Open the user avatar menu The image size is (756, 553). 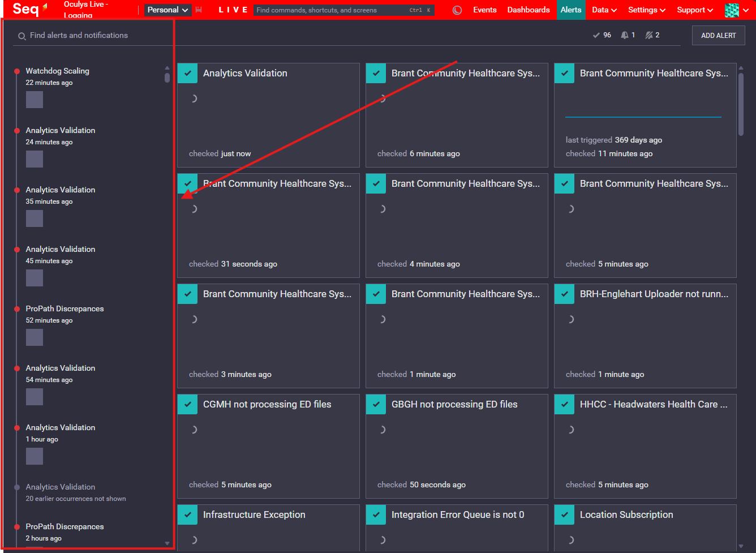tap(737, 10)
